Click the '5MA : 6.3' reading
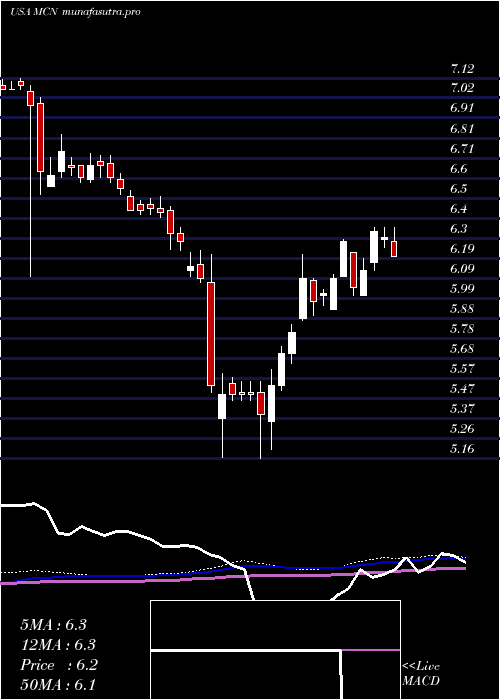 54,625
